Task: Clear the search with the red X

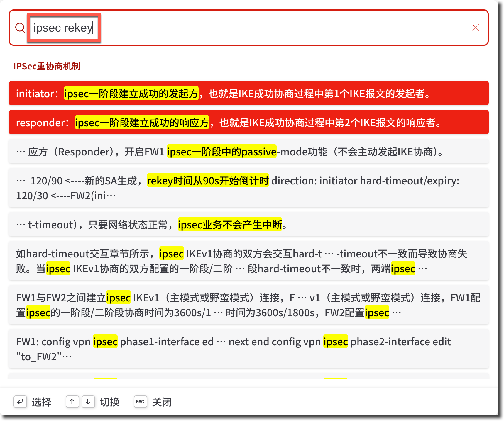Action: tap(476, 28)
